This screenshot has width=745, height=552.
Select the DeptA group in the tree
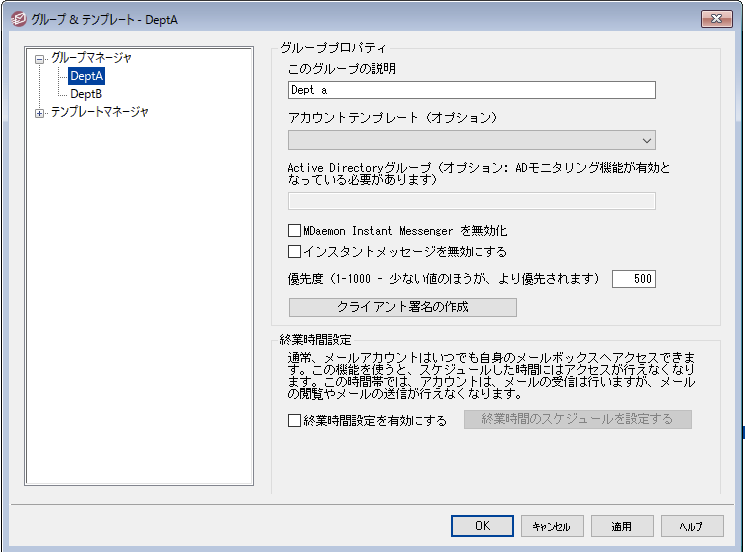point(87,76)
